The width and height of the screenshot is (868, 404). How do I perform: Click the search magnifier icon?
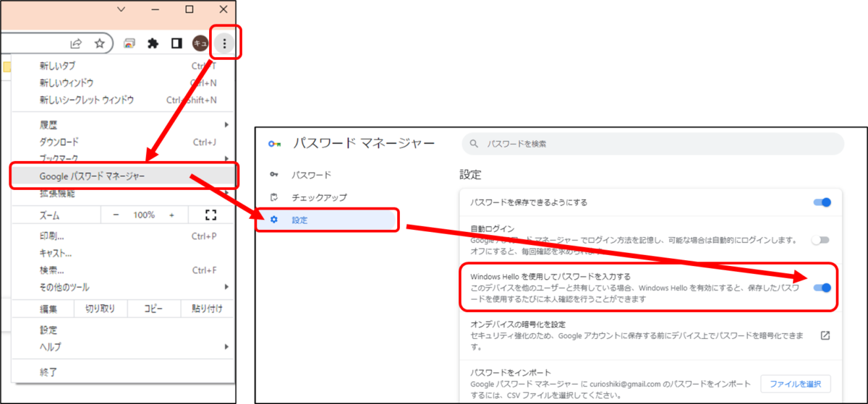[474, 144]
